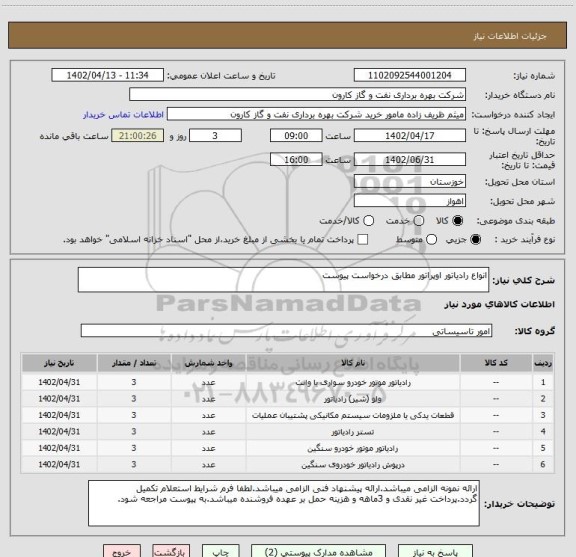
Task: Click the validity time field 16:00
Action: click(296, 159)
